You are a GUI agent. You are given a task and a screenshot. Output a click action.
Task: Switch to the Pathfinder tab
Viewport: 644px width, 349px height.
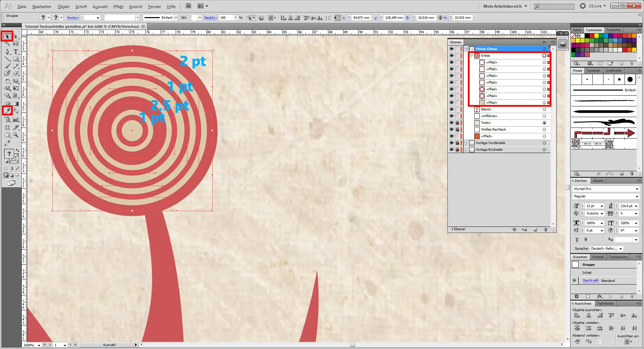(x=605, y=303)
